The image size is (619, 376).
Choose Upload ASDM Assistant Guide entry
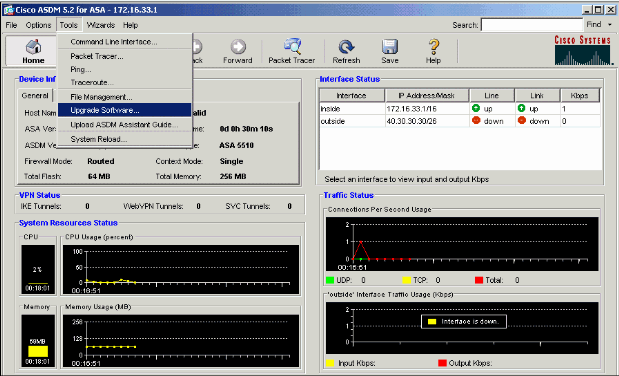[125, 124]
